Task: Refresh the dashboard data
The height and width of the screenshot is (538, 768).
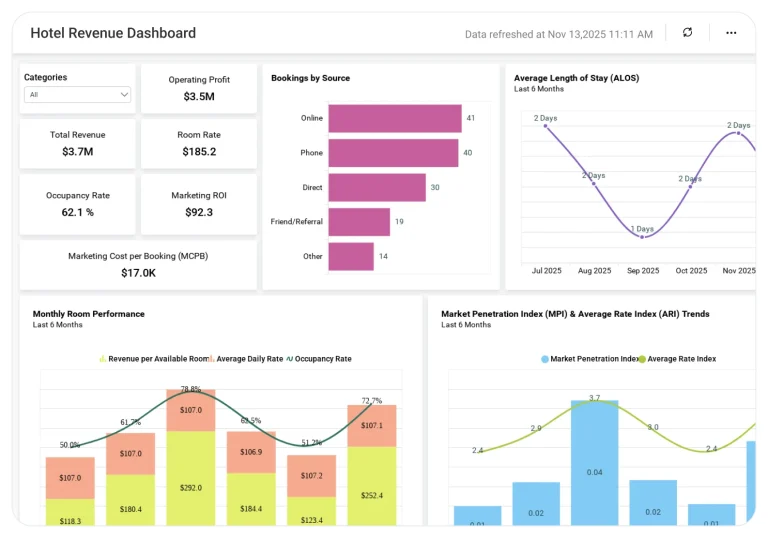Action: (687, 32)
